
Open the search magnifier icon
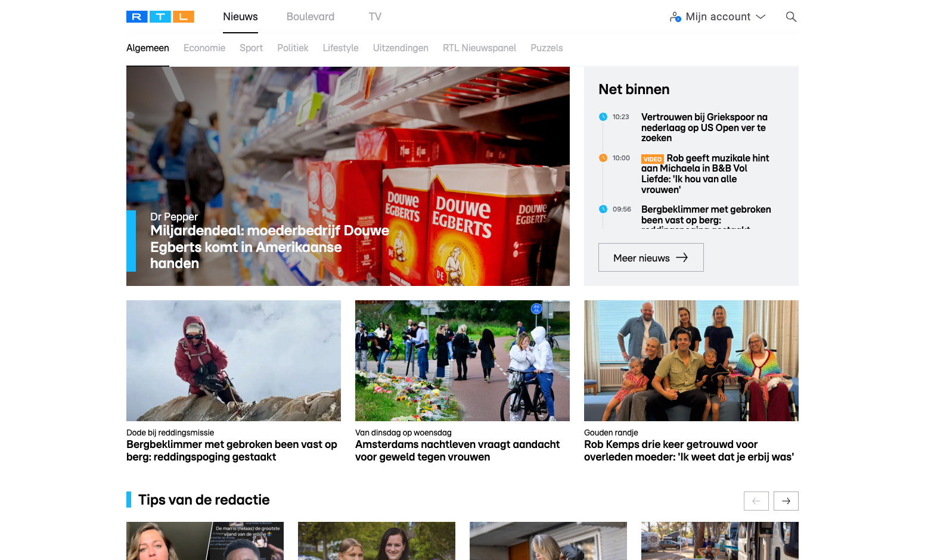click(791, 17)
